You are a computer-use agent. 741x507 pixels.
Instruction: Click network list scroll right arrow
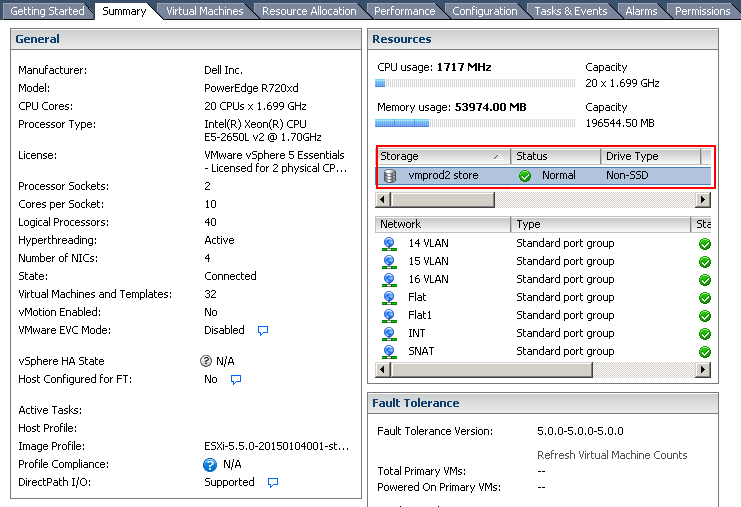tap(703, 370)
